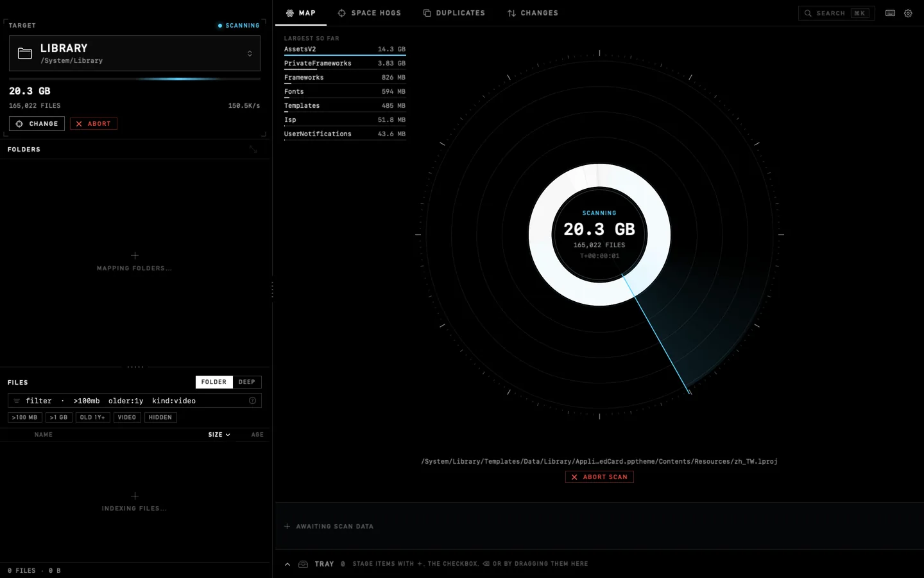The width and height of the screenshot is (924, 578).
Task: Switch the files view to DEEP
Action: (247, 382)
